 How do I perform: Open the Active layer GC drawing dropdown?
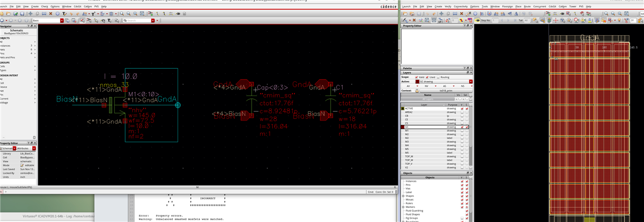click(x=470, y=81)
